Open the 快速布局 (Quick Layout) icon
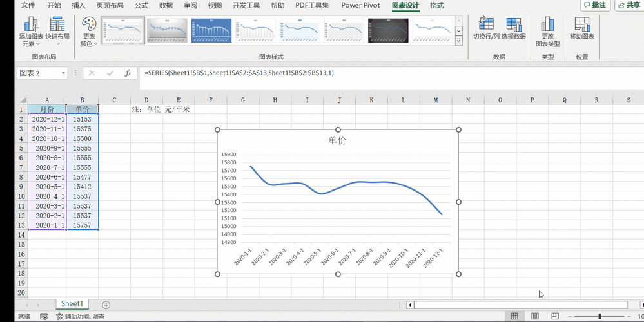Image resolution: width=644 pixels, height=322 pixels. coord(58,24)
